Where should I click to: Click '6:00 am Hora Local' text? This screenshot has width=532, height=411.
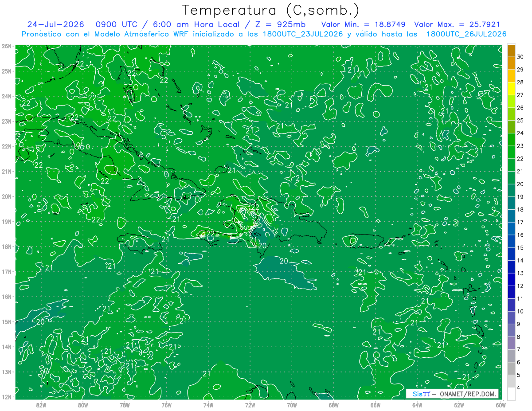(x=195, y=24)
